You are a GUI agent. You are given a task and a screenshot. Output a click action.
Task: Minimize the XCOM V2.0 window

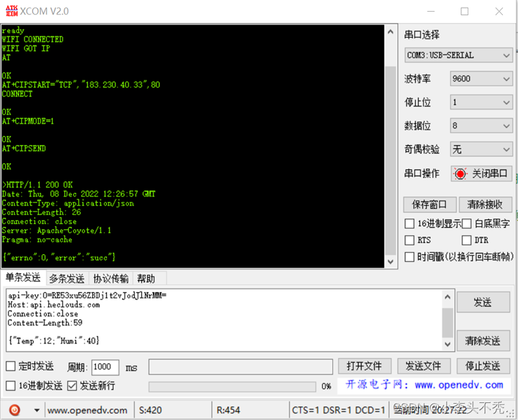[430, 11]
